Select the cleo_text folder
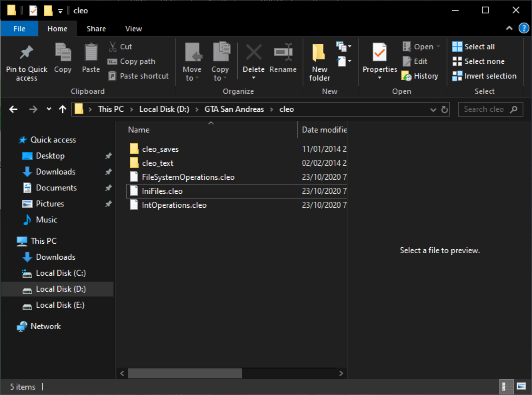 157,163
